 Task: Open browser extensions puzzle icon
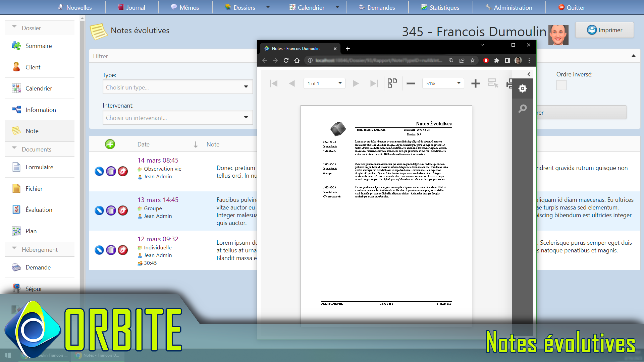pos(497,60)
